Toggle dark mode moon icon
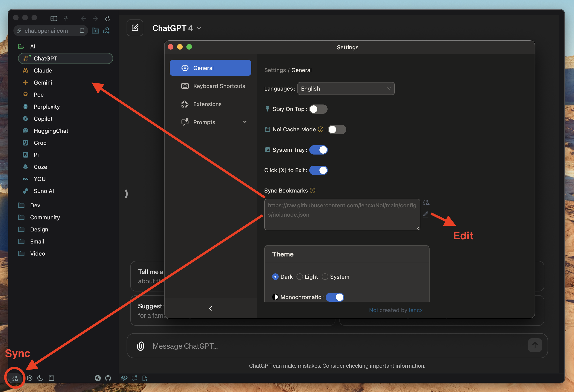Viewport: 574px width, 392px height. tap(40, 378)
